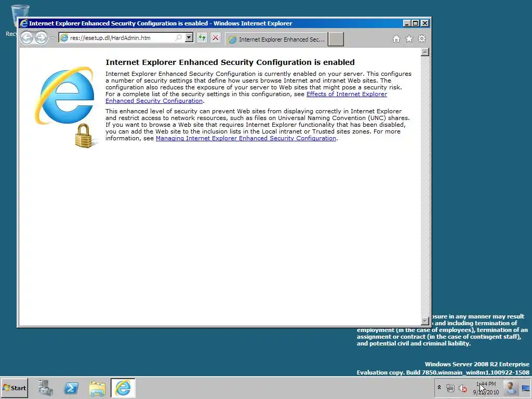532x399 pixels.
Task: Expand the address bar autocomplete dropdown
Action: pos(189,37)
